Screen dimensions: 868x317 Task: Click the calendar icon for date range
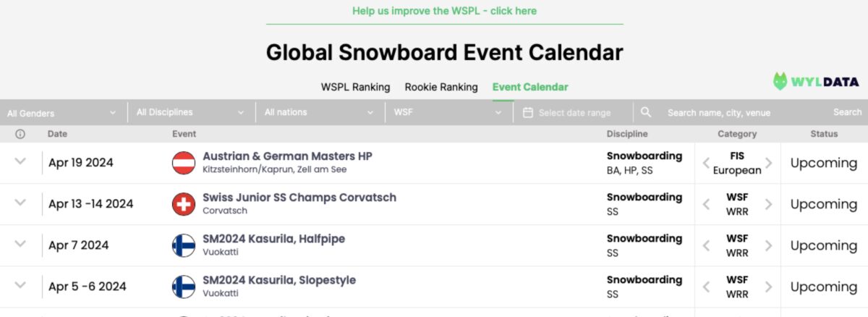pyautogui.click(x=528, y=112)
